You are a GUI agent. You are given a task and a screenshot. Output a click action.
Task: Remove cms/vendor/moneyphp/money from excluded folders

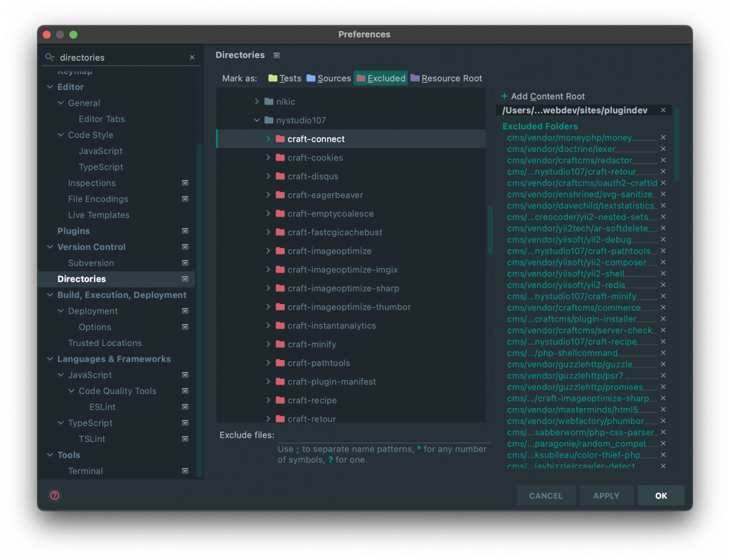coord(663,137)
